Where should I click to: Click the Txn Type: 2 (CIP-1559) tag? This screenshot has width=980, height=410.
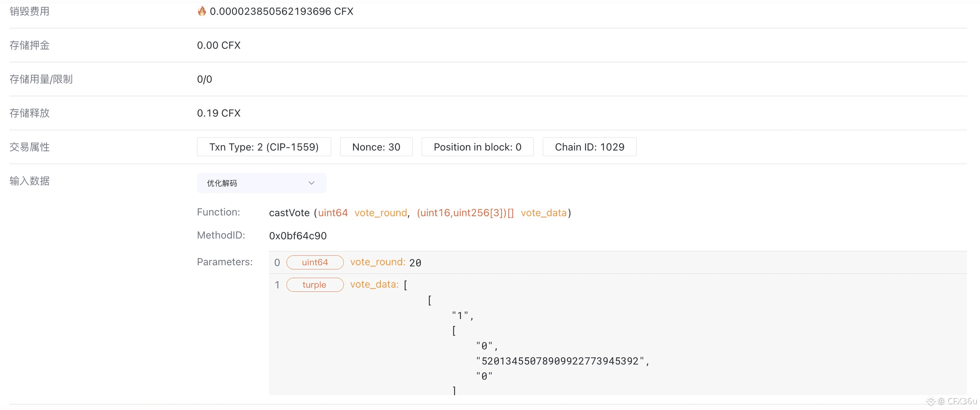264,147
